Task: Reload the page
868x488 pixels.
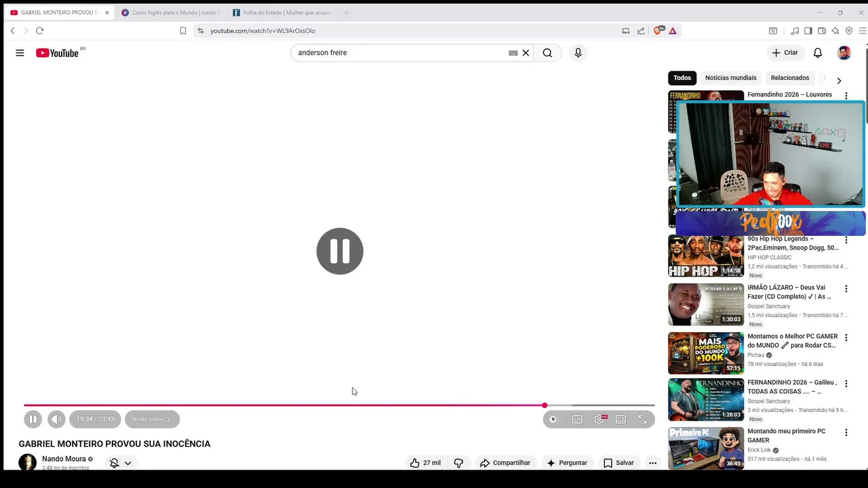Action: coord(39,30)
